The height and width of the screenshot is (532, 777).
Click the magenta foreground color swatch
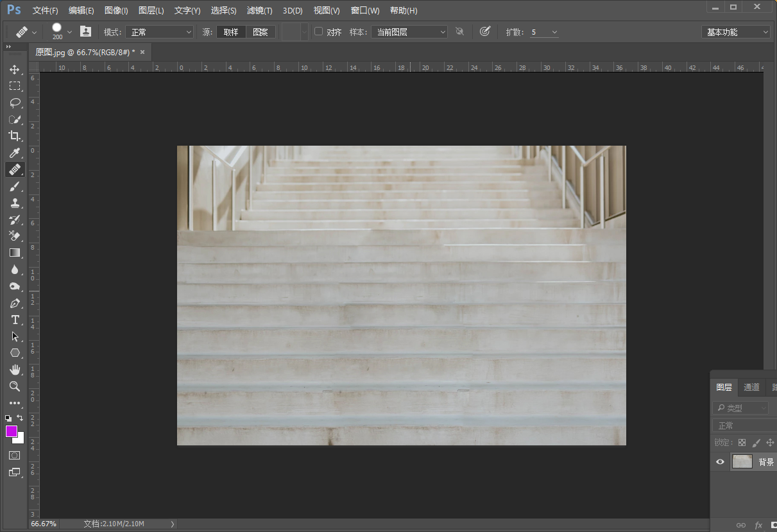[x=12, y=431]
